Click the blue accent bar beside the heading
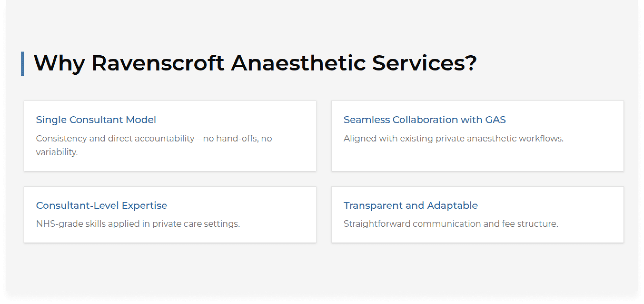This screenshot has height=304, width=644. pos(22,64)
